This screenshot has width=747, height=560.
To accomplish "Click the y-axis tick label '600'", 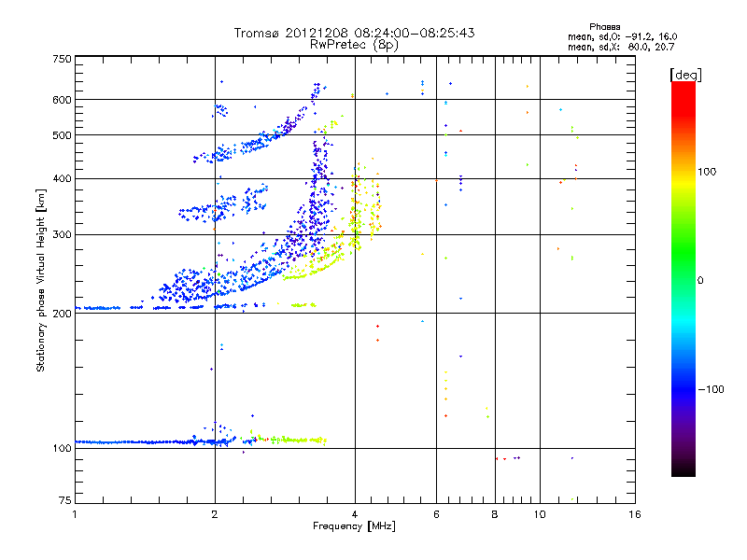I will pyautogui.click(x=62, y=100).
